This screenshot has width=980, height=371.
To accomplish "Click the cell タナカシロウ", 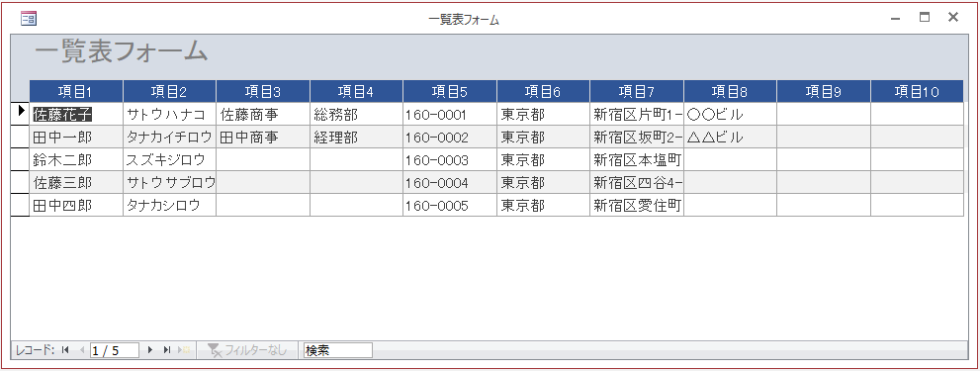I will (x=169, y=205).
